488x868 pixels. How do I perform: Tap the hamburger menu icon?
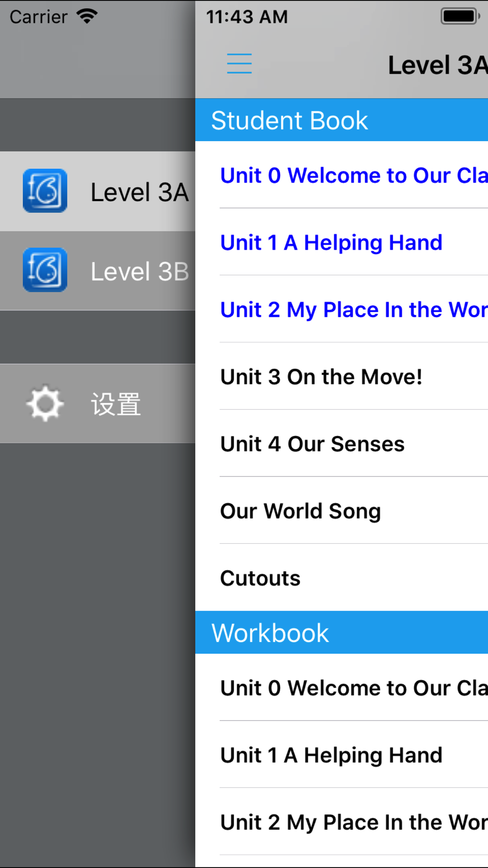tap(239, 64)
